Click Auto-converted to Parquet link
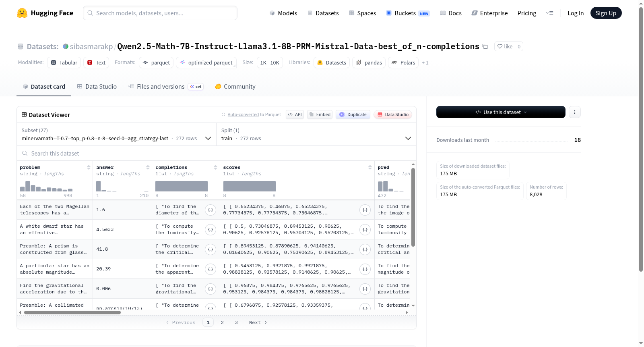Screen dimensions: 644x347 pyautogui.click(x=254, y=114)
